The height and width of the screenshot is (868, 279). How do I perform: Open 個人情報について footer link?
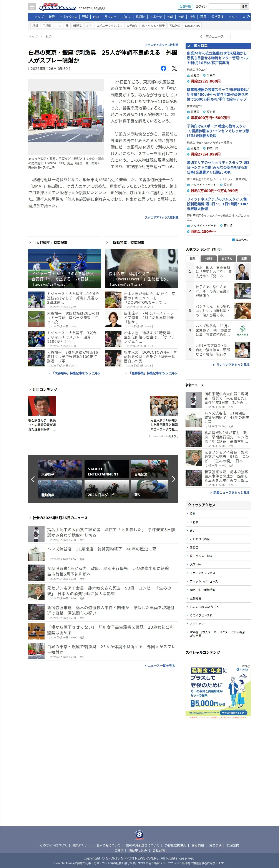108,845
